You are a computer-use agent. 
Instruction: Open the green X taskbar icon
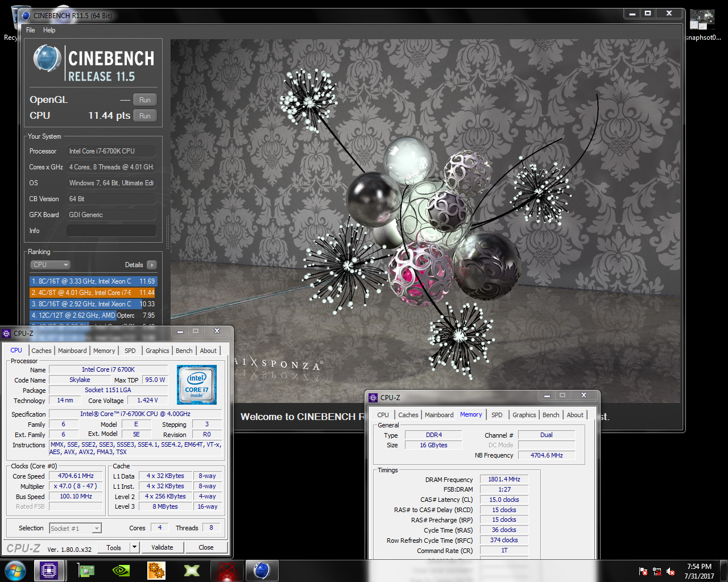(x=192, y=570)
